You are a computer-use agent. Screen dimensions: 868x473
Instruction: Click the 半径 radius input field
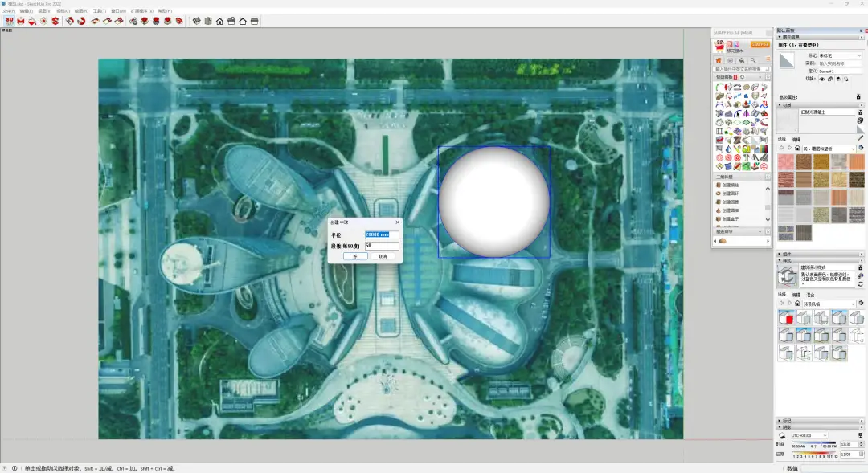coord(381,235)
